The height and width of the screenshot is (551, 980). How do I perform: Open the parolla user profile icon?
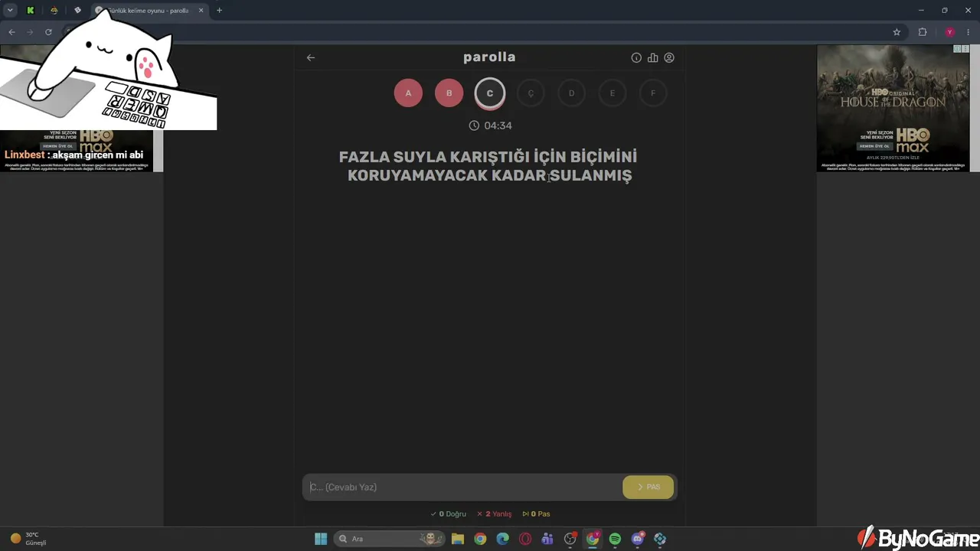669,57
